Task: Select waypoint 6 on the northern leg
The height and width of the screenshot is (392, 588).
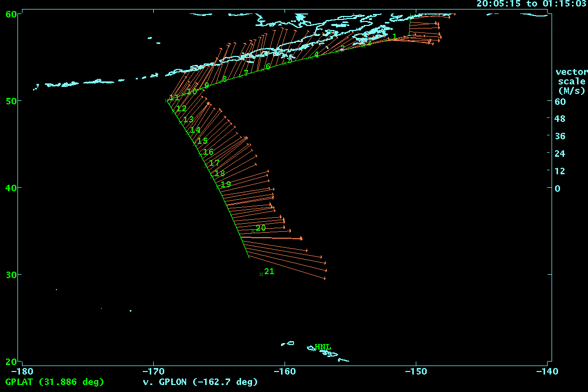Action: pyautogui.click(x=268, y=67)
